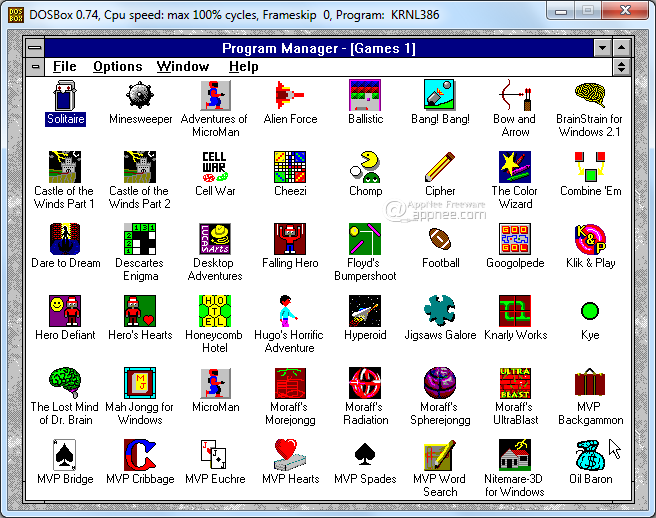Select Moraff's Radiation icon
This screenshot has height=518, width=656.
point(365,383)
